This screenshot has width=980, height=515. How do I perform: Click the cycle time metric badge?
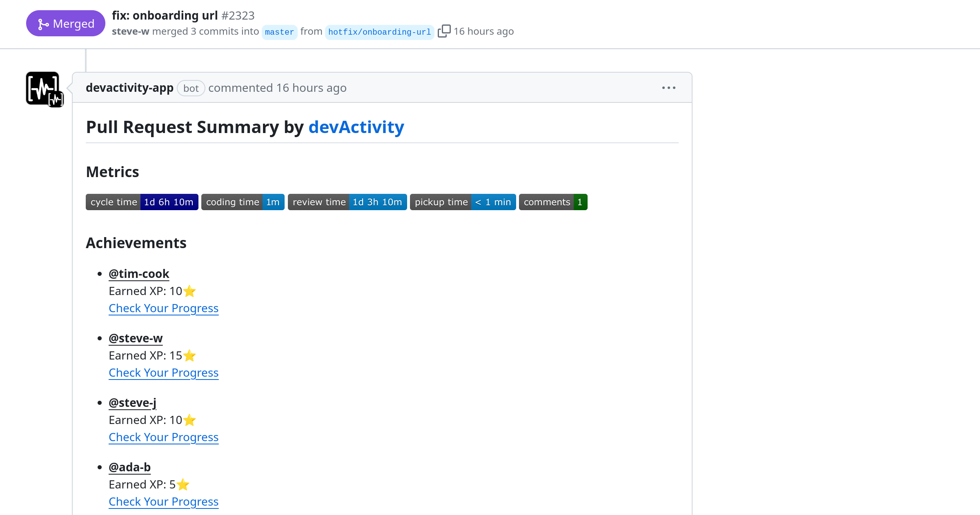(142, 202)
